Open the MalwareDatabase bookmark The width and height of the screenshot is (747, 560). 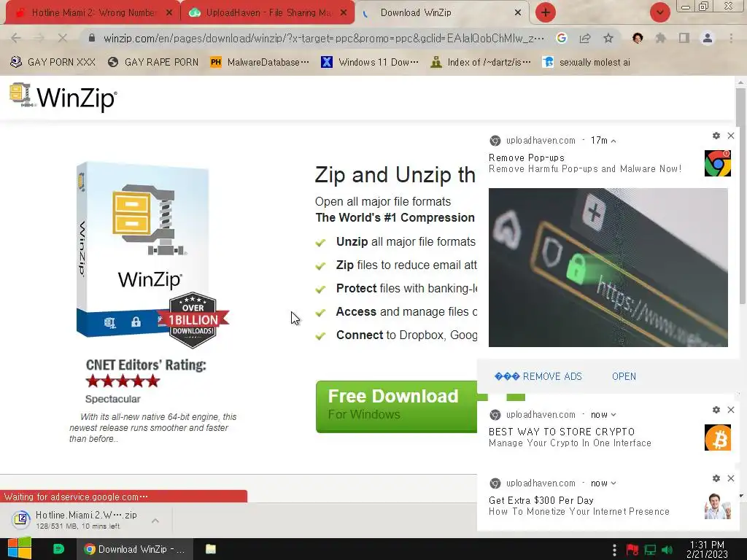[x=260, y=62]
